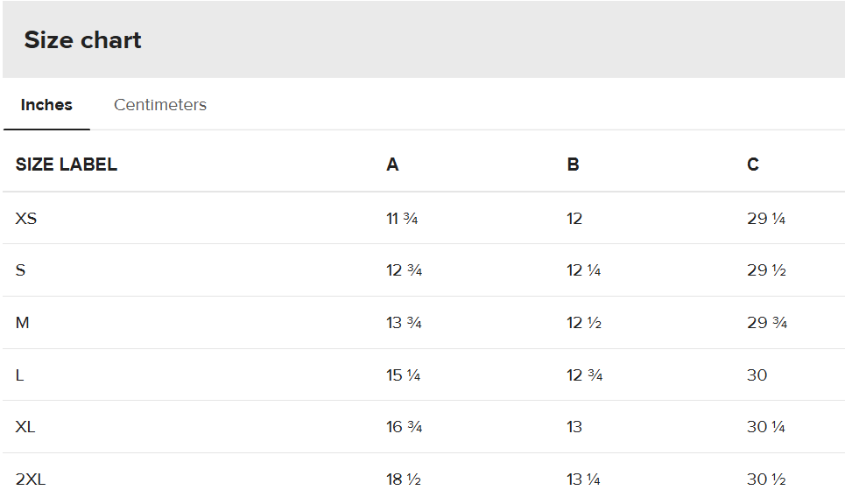Click the L measurement A value 15 ¼

click(x=404, y=375)
